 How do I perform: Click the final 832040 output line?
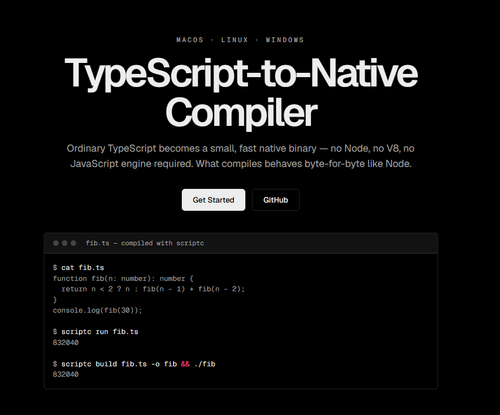(66, 374)
